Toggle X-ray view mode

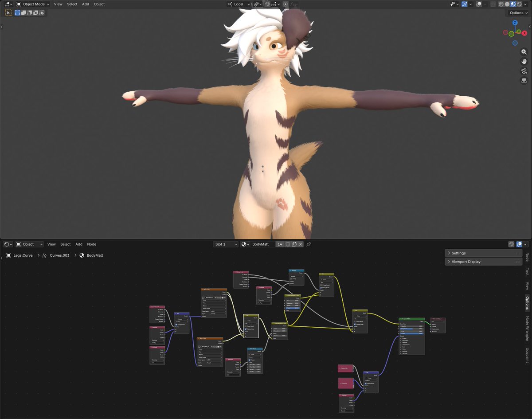(493, 4)
